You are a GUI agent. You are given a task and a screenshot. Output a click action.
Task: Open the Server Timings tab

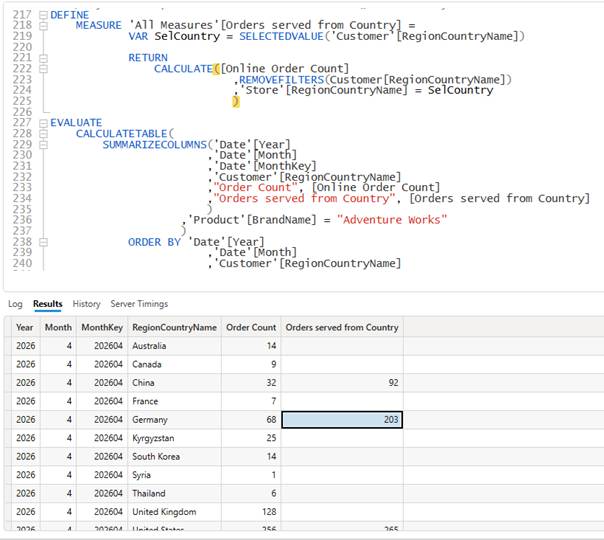[x=139, y=304]
